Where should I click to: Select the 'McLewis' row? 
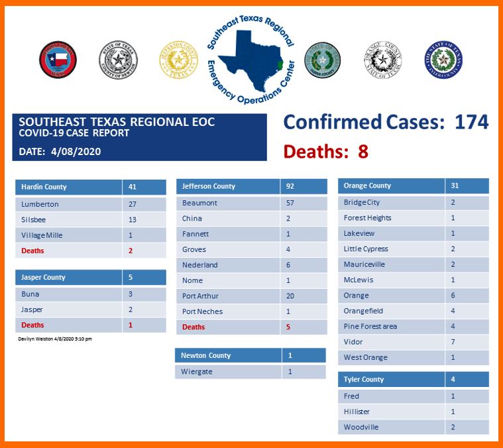414,280
